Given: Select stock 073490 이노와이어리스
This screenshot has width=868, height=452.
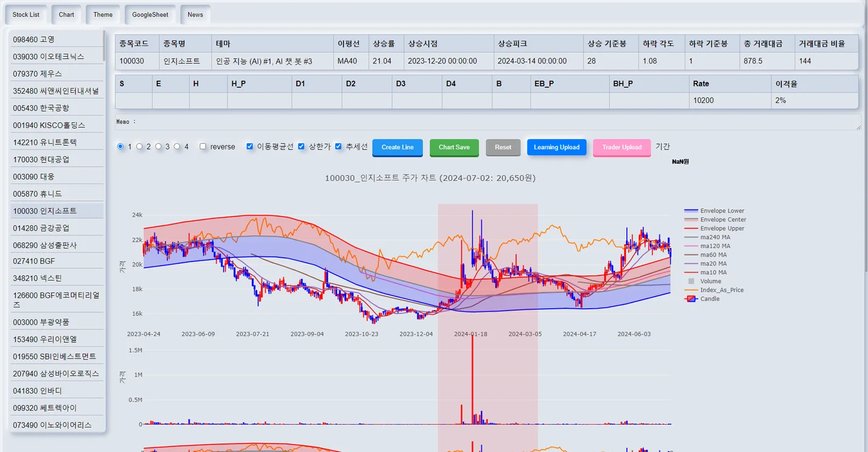Looking at the screenshot, I should [56, 425].
